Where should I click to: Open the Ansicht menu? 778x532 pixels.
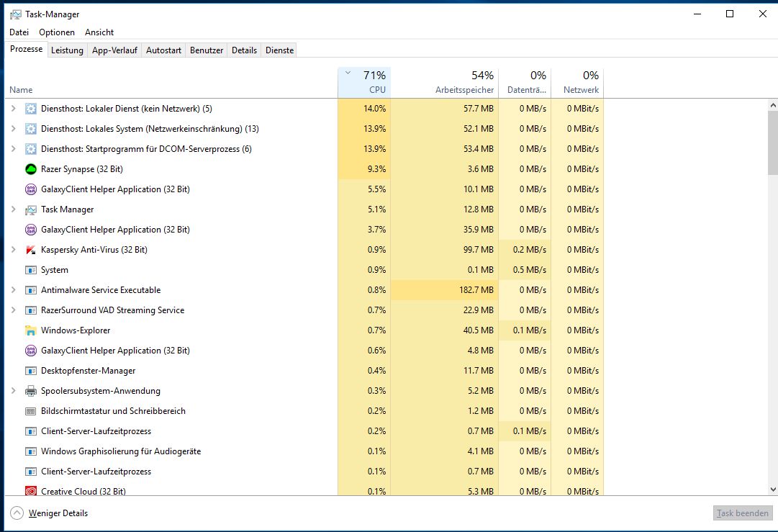pos(99,32)
